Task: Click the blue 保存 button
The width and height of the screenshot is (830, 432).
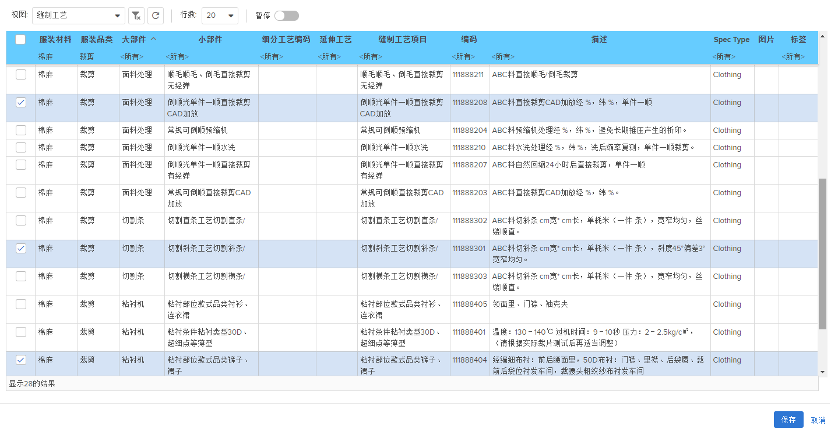Action: point(788,419)
